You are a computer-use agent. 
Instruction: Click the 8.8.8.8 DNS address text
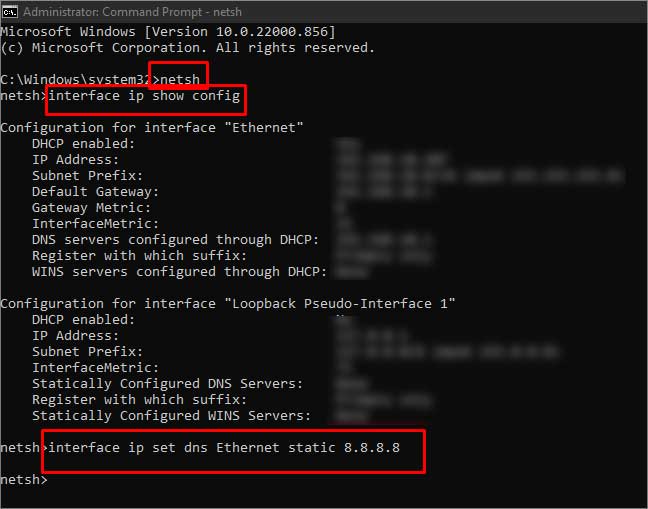tap(372, 447)
